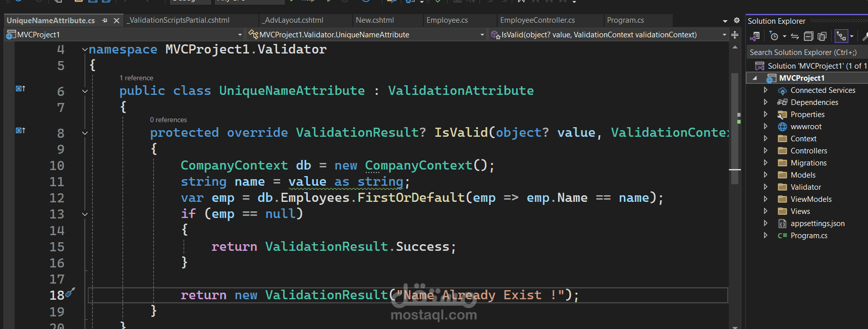Show the open documents list arrow

click(725, 21)
